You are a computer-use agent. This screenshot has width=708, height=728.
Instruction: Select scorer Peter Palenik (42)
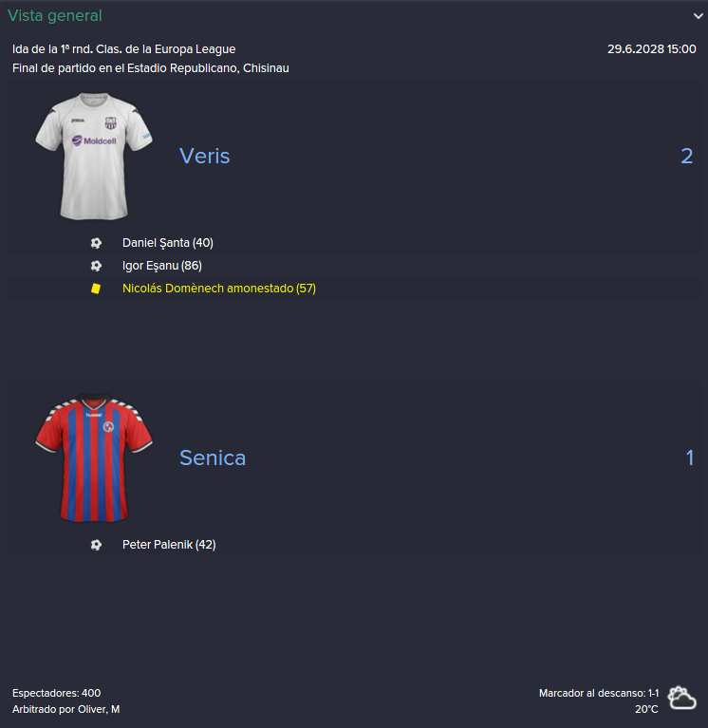[x=169, y=545]
